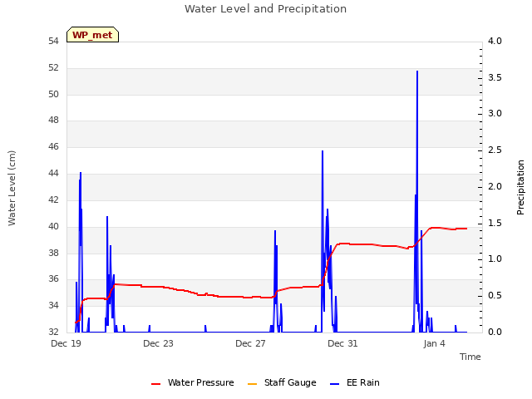Screen dimensions: 532x399
Task: Click the 1.5 tick on precipitation axis
Action: click(495, 224)
